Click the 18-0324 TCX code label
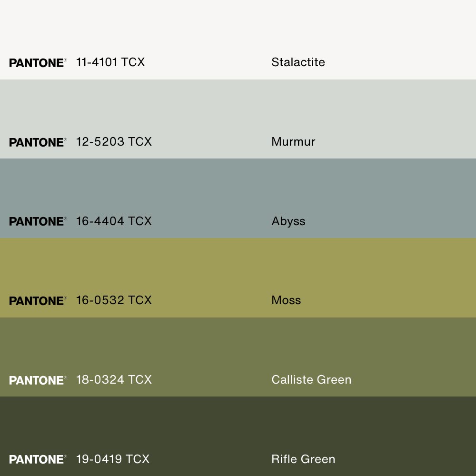 (x=114, y=380)
